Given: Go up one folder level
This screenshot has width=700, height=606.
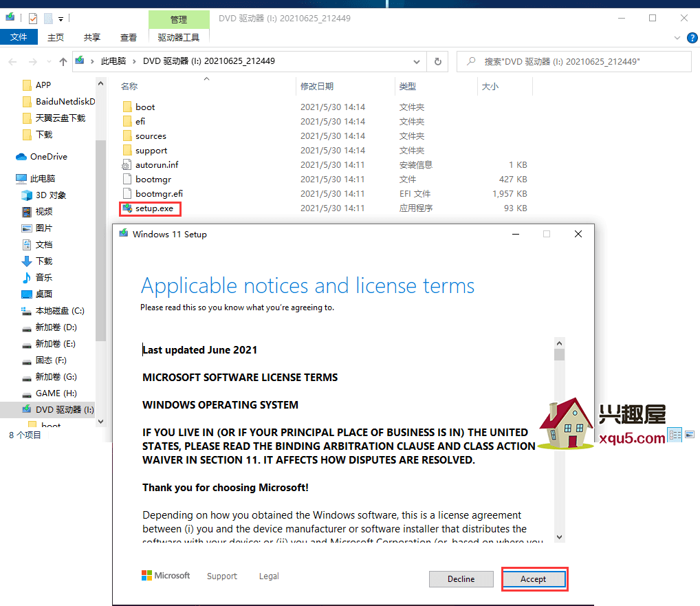Looking at the screenshot, I should coord(63,62).
